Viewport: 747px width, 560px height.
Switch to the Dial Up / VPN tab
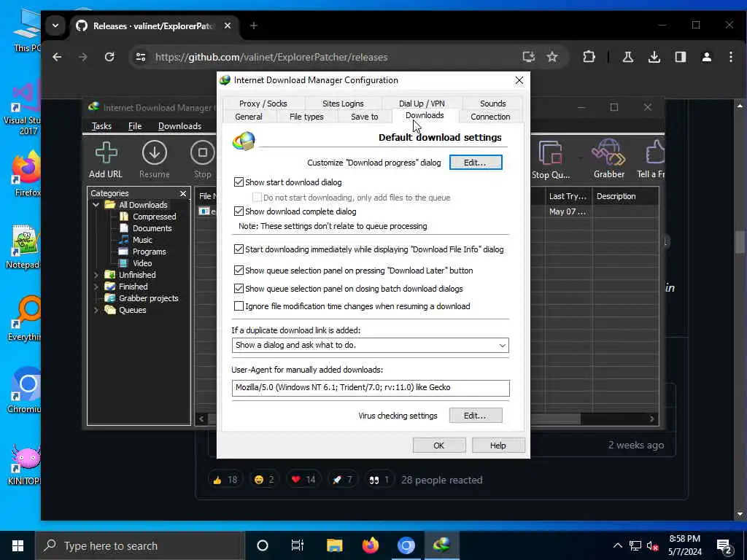[x=422, y=104]
